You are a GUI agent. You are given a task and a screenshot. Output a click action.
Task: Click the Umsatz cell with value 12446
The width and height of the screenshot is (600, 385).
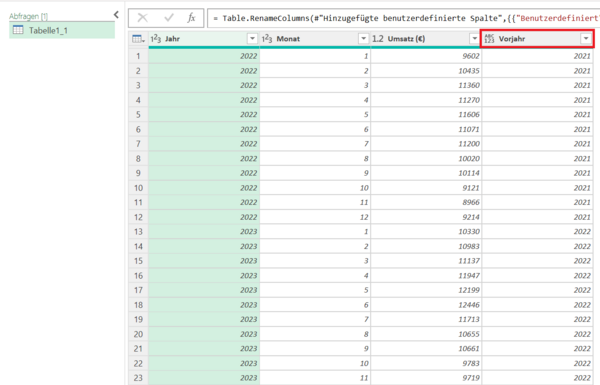[426, 305]
